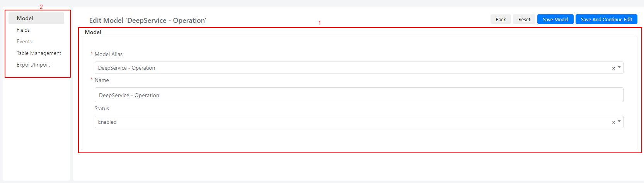Expand the Status dropdown arrow
This screenshot has width=644, height=183.
[619, 121]
